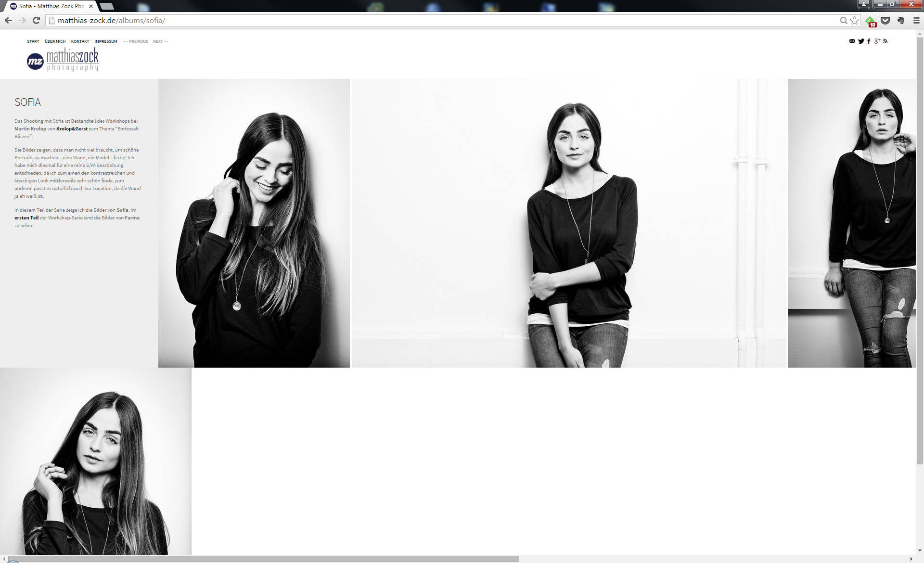Click the browser bookmark star icon

[x=855, y=21]
